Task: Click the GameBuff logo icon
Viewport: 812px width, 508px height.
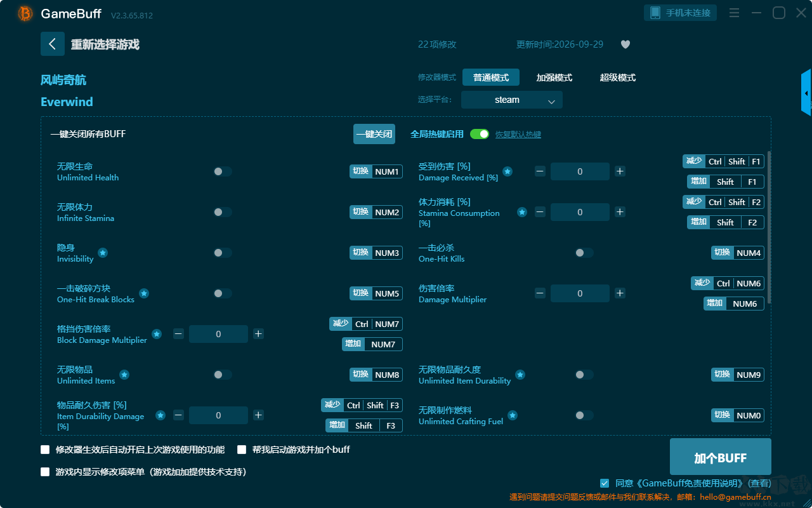Action: [x=25, y=13]
